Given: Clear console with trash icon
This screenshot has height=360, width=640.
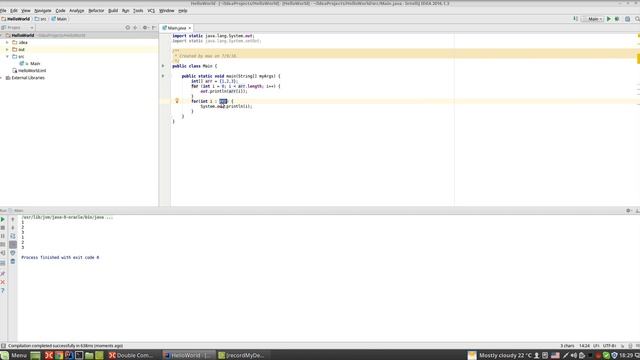Looking at the screenshot, I should pos(13,261).
